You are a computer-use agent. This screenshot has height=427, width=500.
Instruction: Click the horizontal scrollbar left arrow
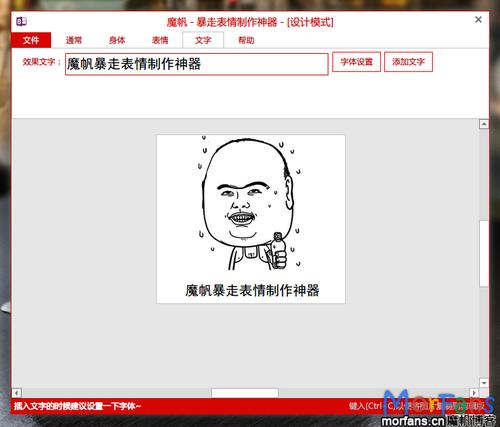click(17, 393)
